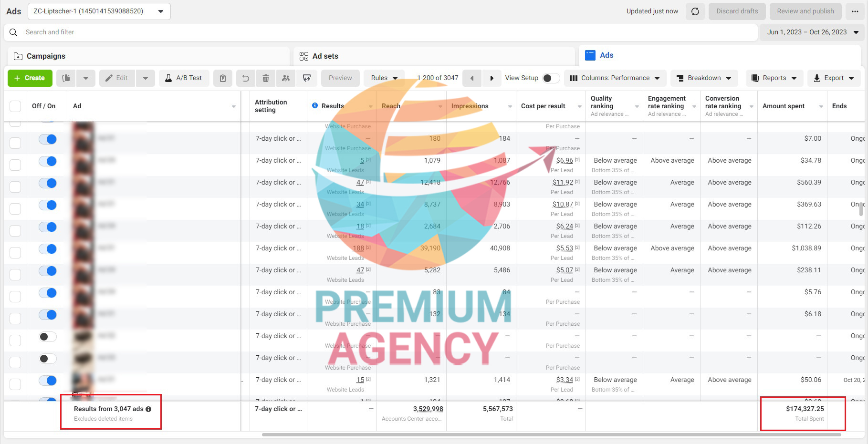This screenshot has width=868, height=444.
Task: Open the date range Jun 1 – Oct 26 dropdown
Action: point(812,32)
